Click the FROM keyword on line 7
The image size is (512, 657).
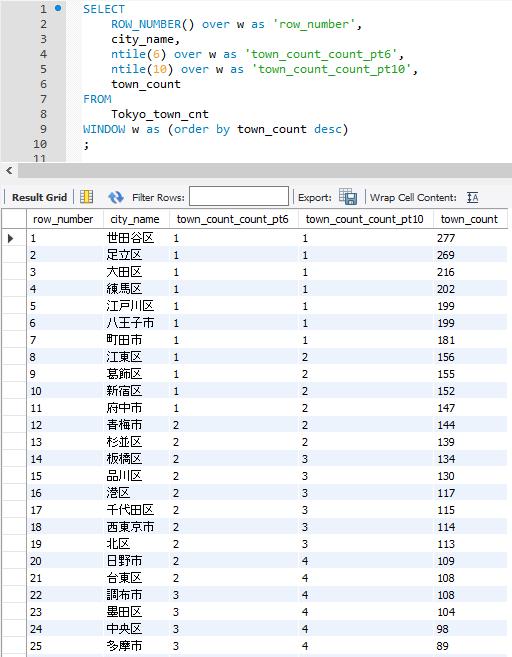tap(97, 99)
